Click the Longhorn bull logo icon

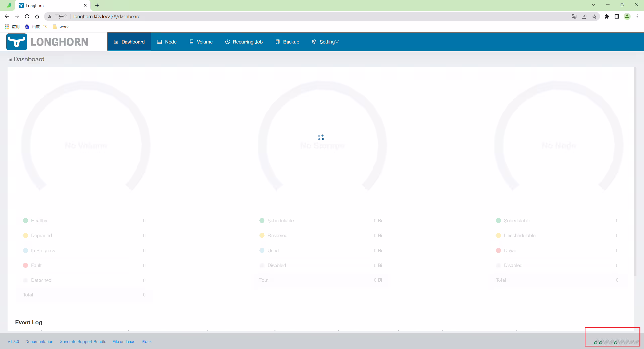(17, 42)
